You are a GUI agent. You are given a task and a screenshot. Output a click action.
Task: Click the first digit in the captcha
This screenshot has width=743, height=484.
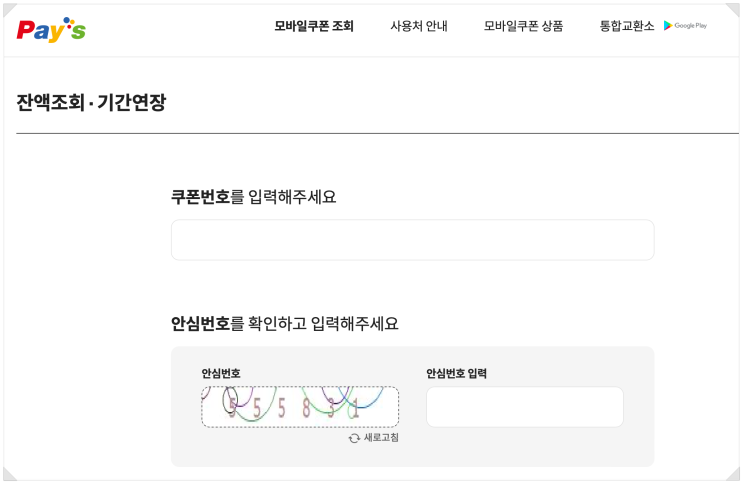pyautogui.click(x=233, y=406)
